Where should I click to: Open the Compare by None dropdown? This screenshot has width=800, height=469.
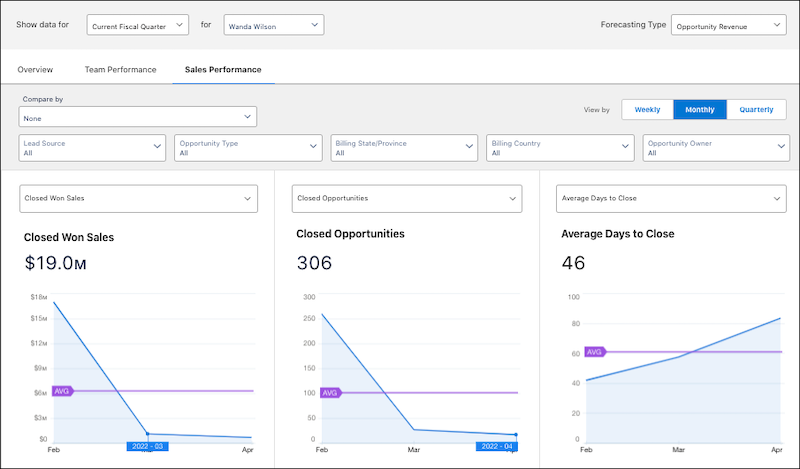pos(138,117)
